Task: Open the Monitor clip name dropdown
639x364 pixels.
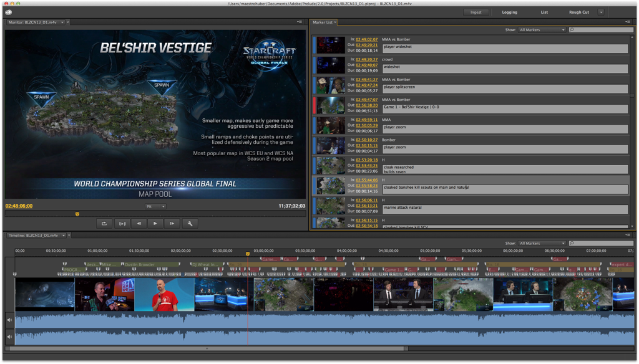Action: click(62, 22)
